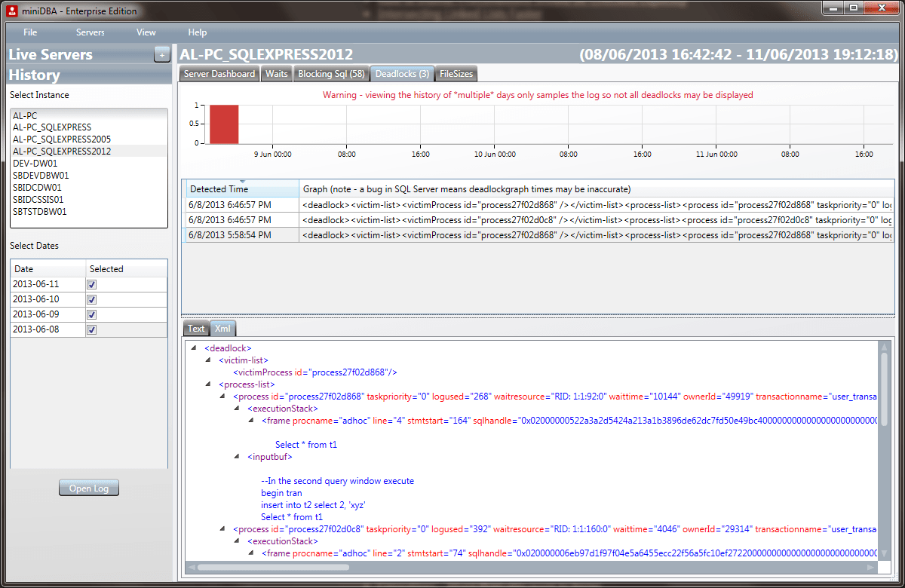
Task: Switch to the FileSizes tab
Action: (x=456, y=73)
